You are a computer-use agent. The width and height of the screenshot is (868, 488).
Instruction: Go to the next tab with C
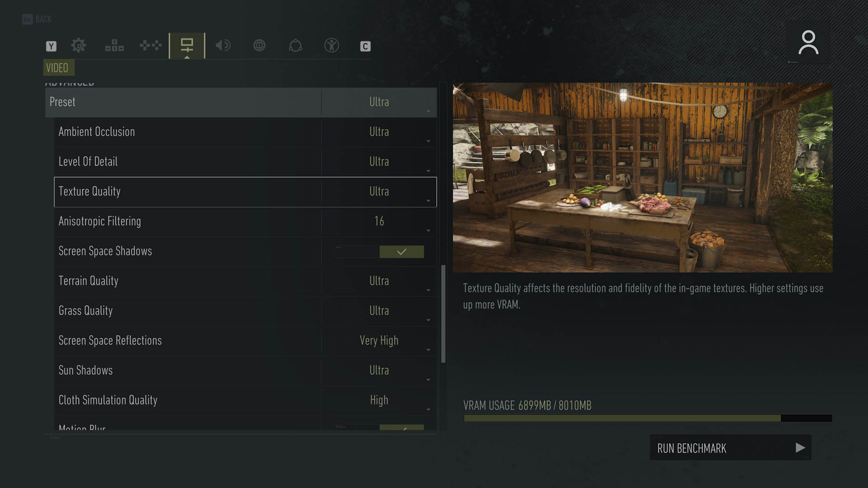coord(365,46)
